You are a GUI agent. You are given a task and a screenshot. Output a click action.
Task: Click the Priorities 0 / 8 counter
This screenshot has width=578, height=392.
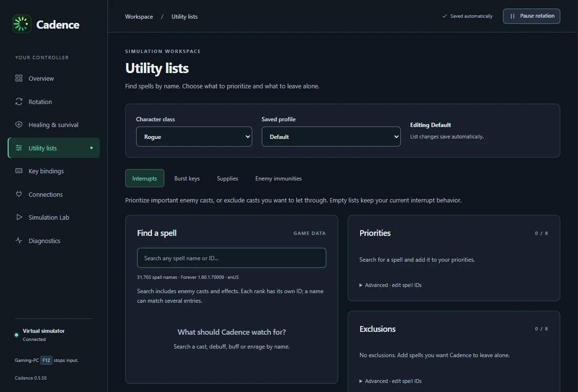tap(542, 233)
